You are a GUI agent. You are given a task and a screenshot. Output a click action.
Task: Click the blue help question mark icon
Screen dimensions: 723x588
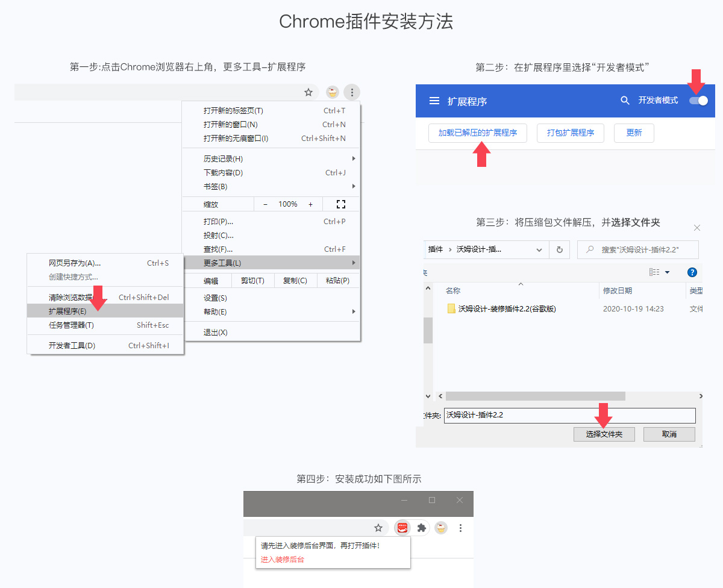[x=692, y=272]
